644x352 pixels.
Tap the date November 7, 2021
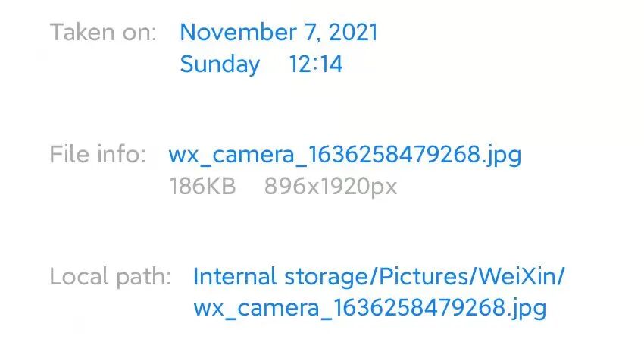(279, 33)
